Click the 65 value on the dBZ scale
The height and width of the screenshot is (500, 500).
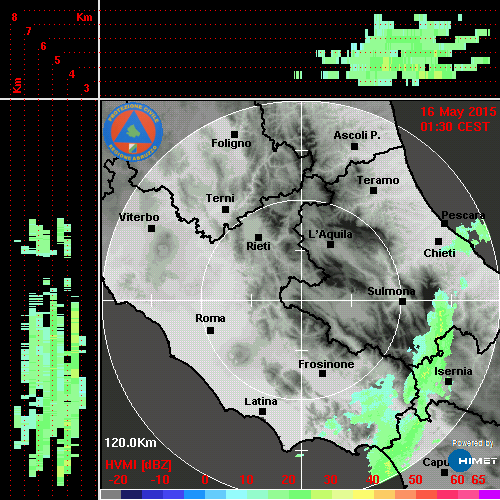[x=478, y=480]
